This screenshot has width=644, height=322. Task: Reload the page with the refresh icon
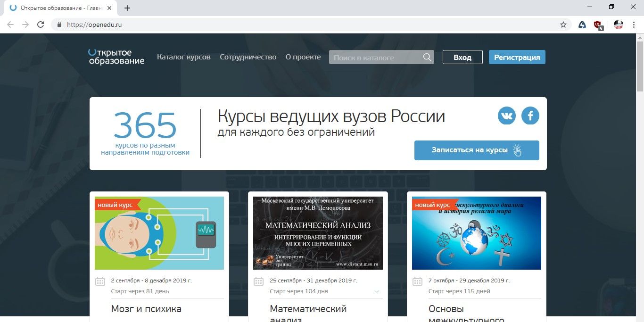tap(41, 25)
